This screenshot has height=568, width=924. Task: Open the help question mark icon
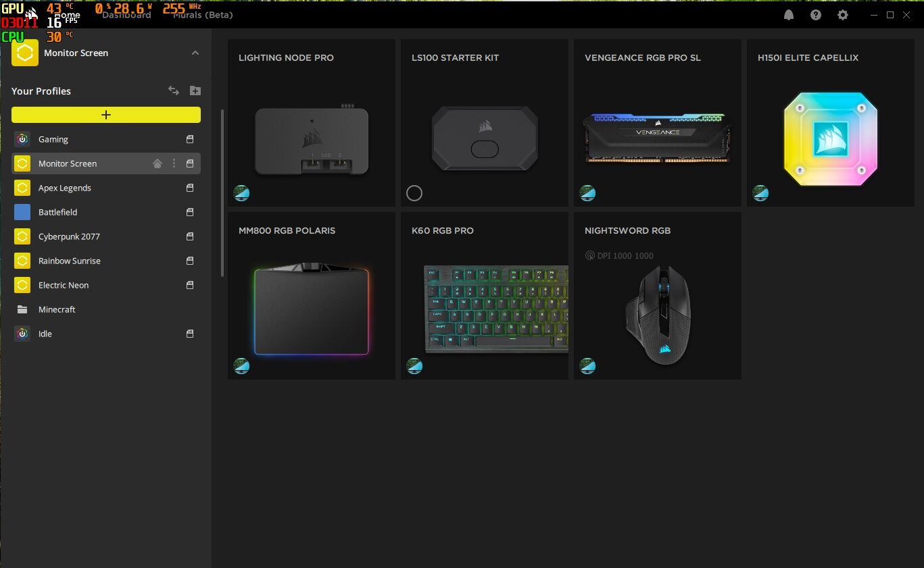point(816,15)
